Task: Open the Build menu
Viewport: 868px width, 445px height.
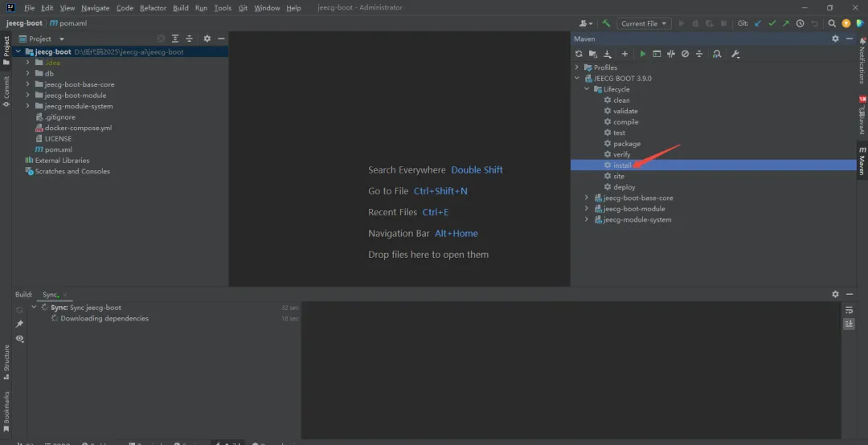Action: [x=181, y=8]
